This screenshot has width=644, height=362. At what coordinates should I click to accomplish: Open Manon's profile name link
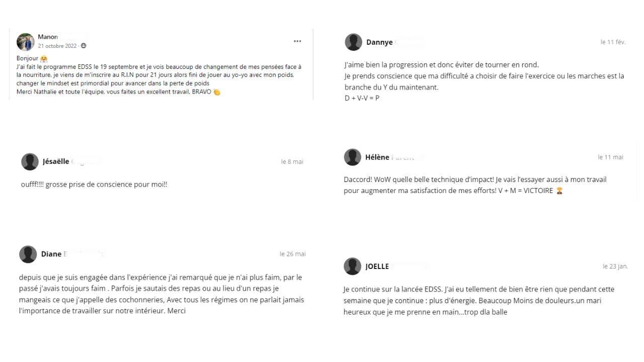point(48,37)
